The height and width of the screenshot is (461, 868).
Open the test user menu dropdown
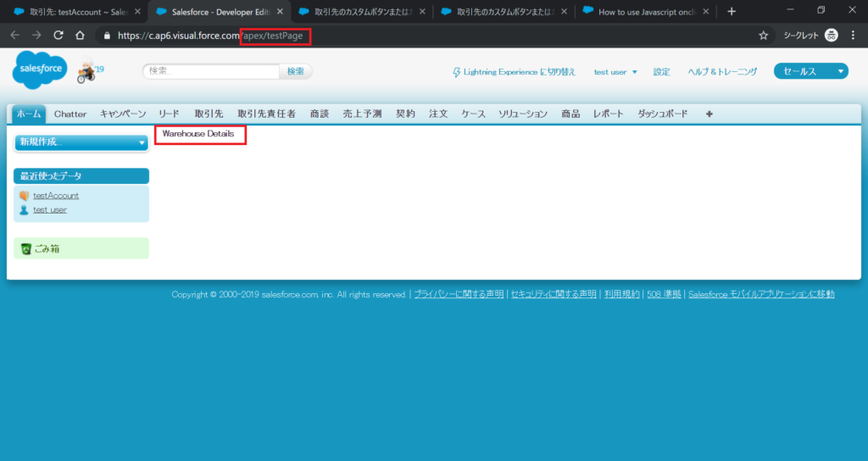click(615, 72)
